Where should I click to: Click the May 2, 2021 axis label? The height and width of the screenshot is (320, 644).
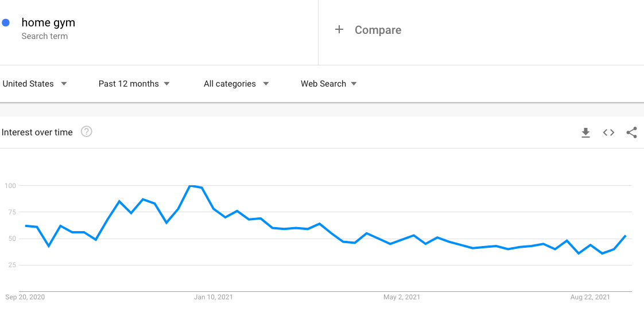[402, 297]
